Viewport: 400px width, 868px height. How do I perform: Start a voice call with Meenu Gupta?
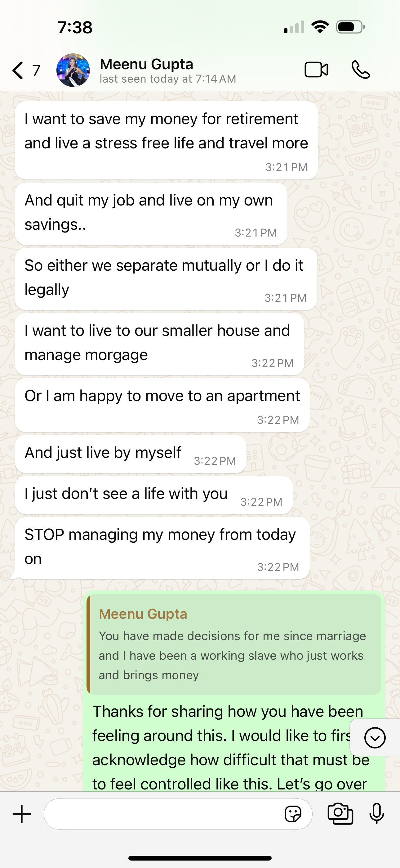[361, 70]
